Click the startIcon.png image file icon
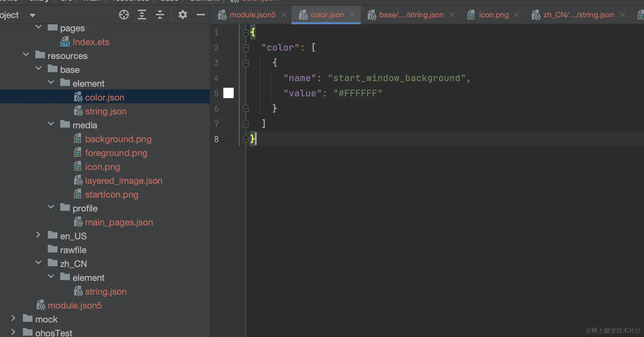The width and height of the screenshot is (644, 337). click(x=78, y=194)
